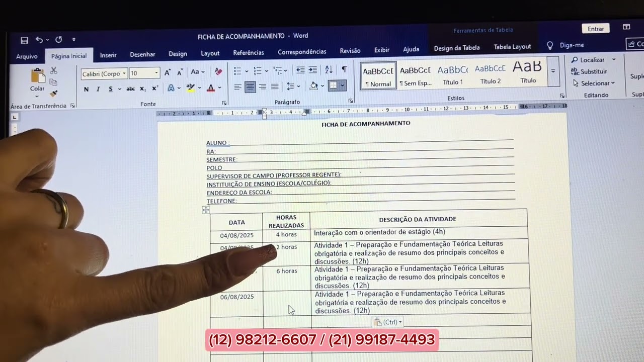Apply superscript formatting
Image resolution: width=644 pixels, height=362 pixels.
(x=154, y=88)
